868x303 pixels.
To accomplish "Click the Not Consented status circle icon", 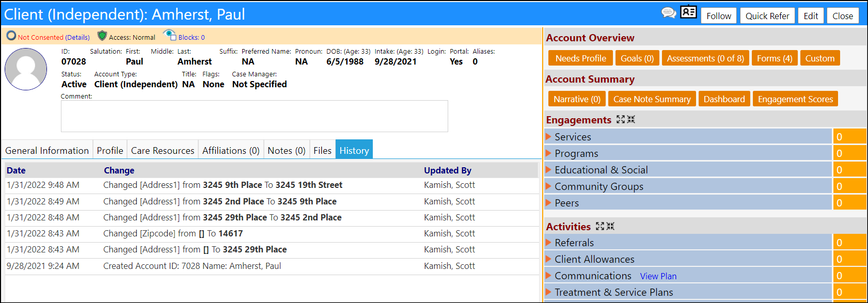I will click(11, 36).
